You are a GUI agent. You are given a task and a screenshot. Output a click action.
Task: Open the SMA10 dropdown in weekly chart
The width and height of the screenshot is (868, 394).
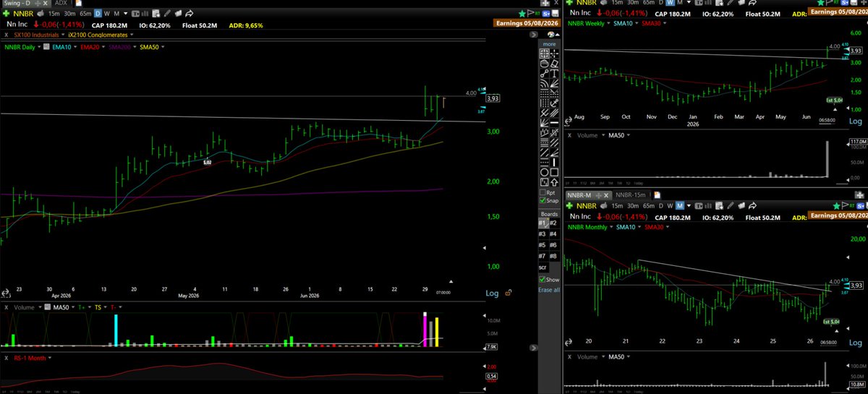637,24
